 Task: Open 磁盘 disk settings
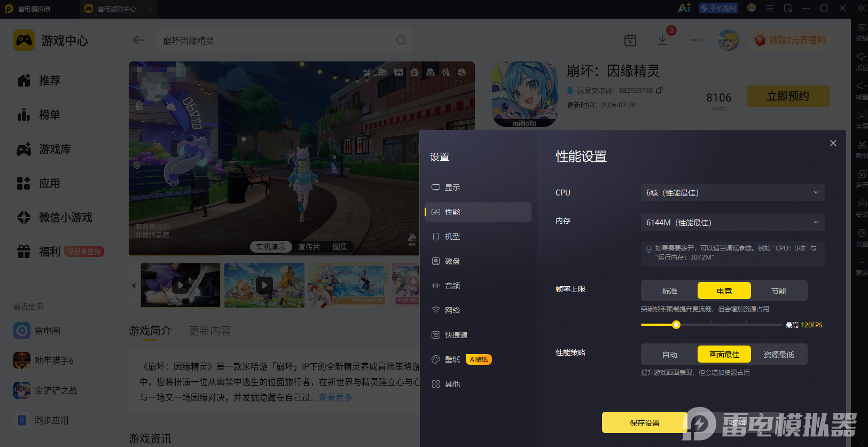point(478,261)
